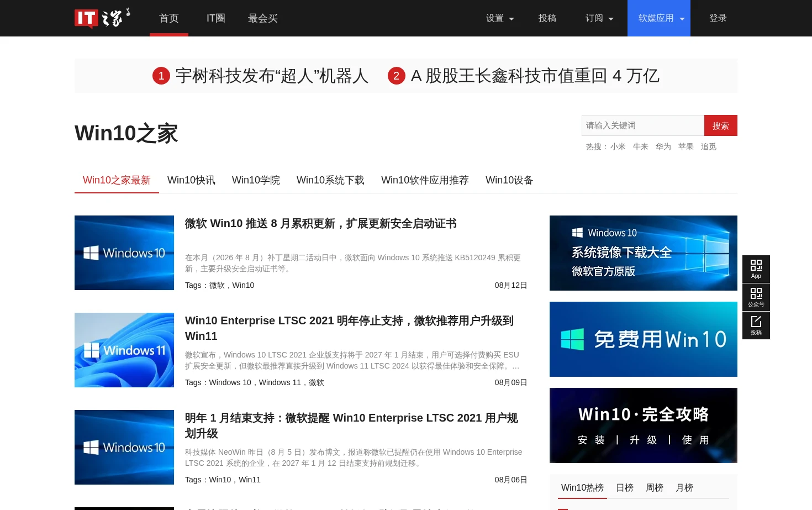Open Windows 10 thumbnail of August update article
812x510 pixels.
point(124,253)
